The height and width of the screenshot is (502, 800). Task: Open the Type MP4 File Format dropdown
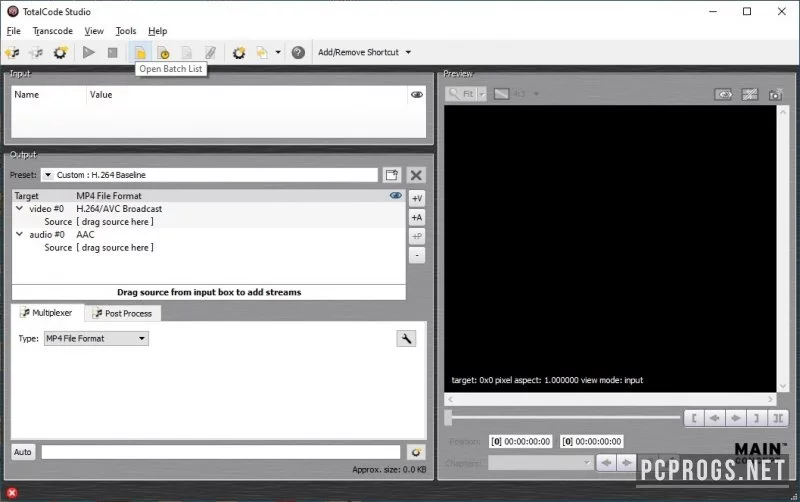pos(96,338)
